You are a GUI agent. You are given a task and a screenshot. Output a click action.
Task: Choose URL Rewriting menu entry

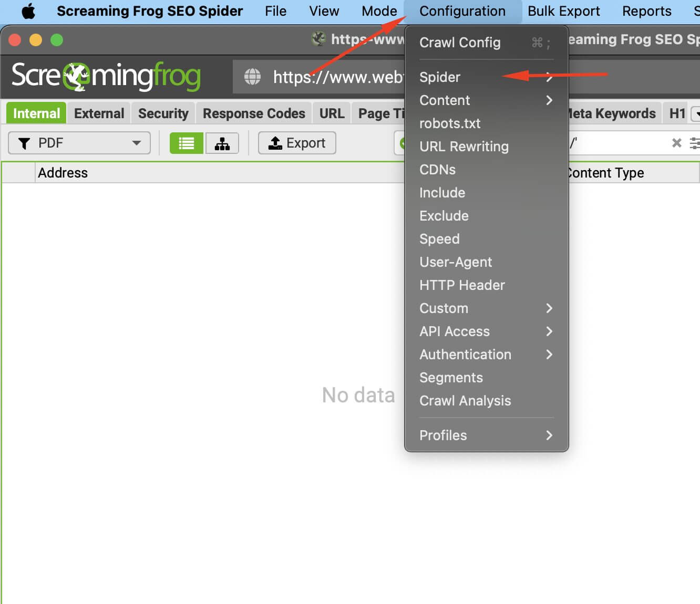tap(464, 147)
